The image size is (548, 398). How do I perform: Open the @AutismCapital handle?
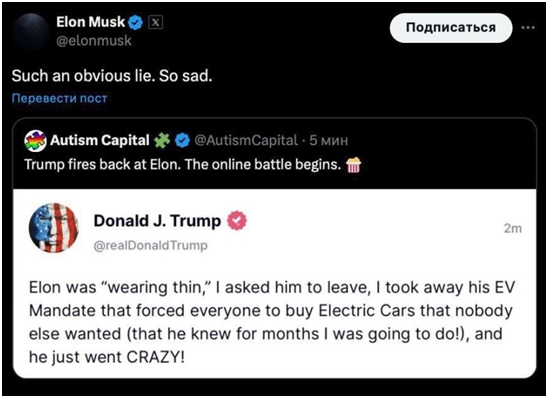point(246,140)
